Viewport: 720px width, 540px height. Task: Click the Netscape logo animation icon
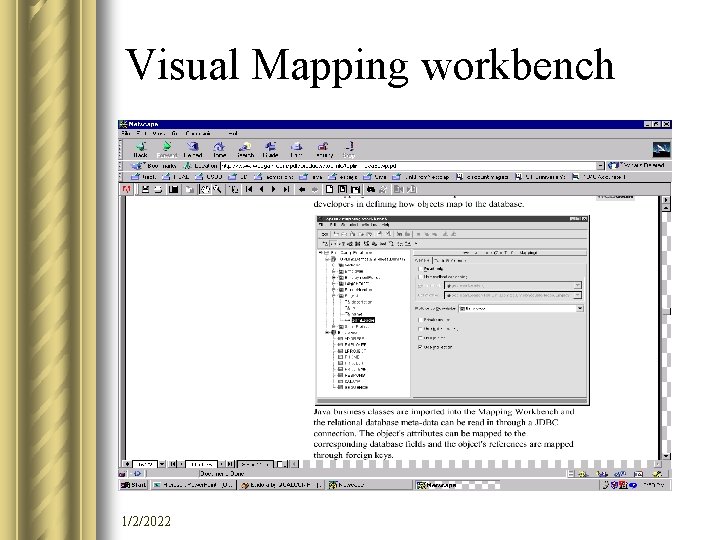pos(661,150)
